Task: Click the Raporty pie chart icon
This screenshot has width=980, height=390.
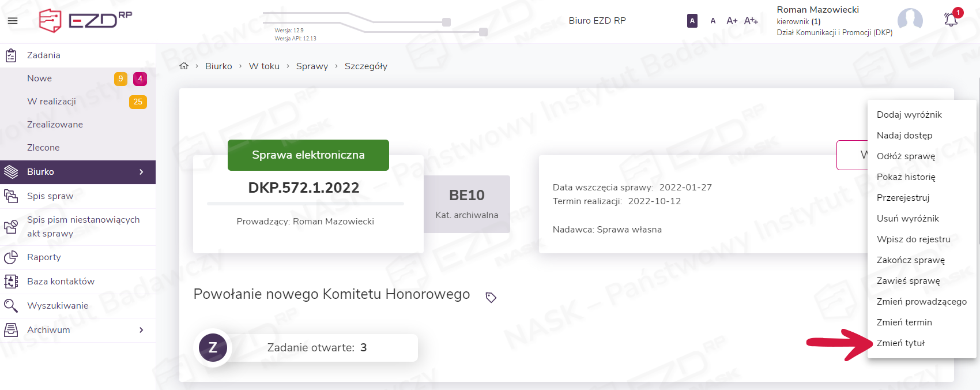Action: [x=11, y=257]
